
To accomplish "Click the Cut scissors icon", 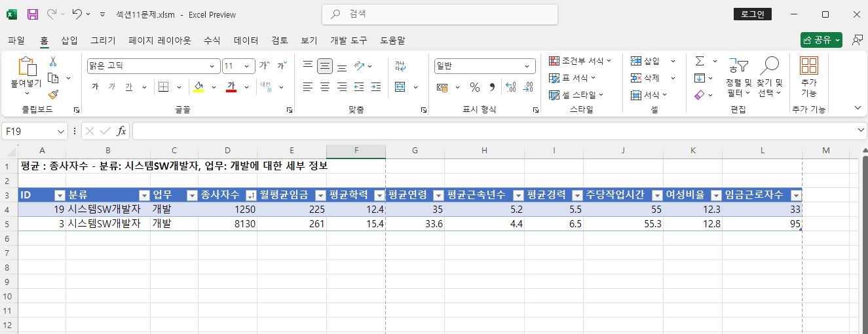I will [x=53, y=62].
